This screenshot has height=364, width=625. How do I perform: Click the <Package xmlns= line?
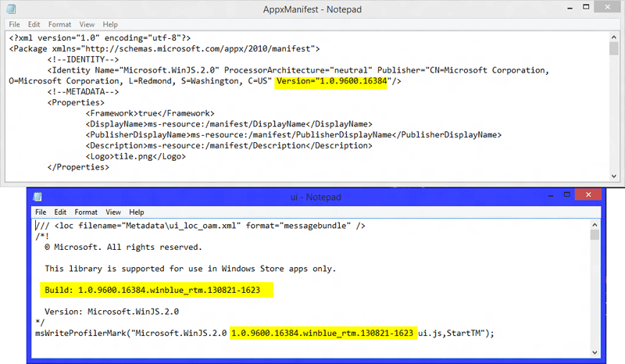tap(164, 48)
